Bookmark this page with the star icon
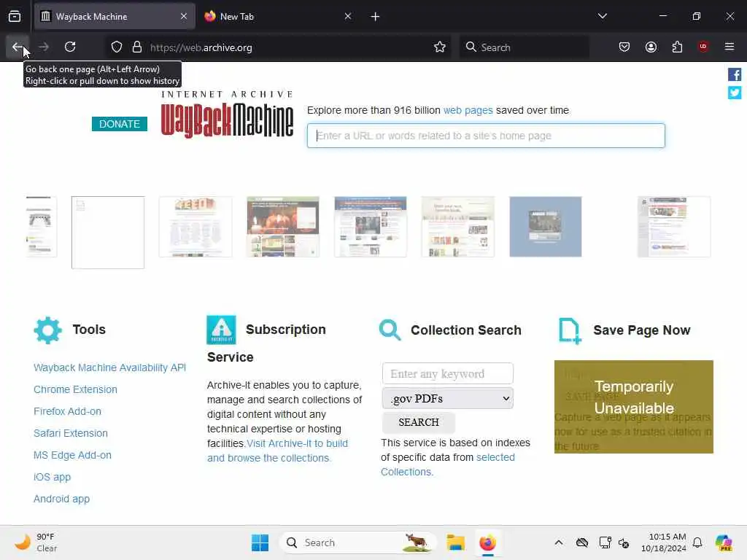 pos(440,47)
